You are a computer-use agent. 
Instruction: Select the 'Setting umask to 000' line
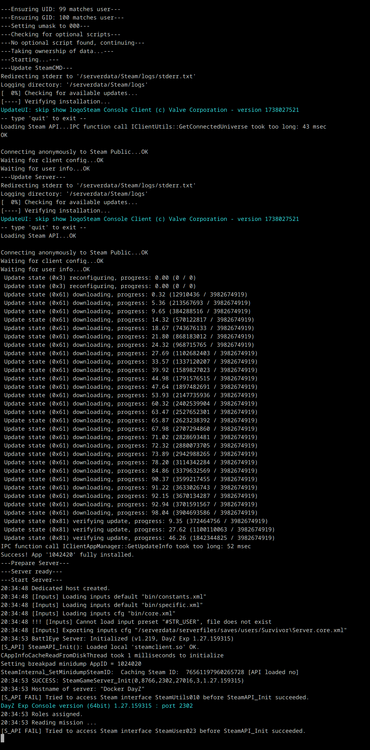coord(45,26)
